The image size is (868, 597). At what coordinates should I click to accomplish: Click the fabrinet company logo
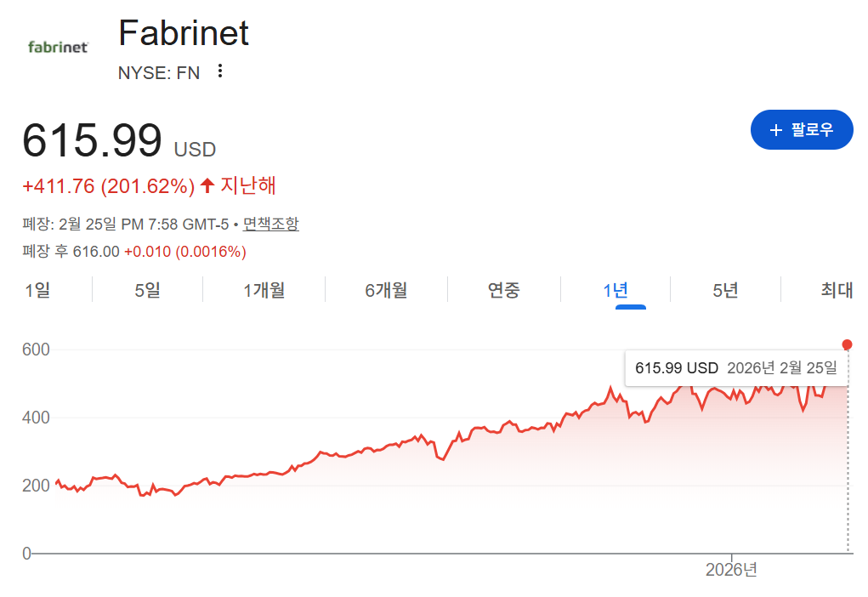coord(56,46)
